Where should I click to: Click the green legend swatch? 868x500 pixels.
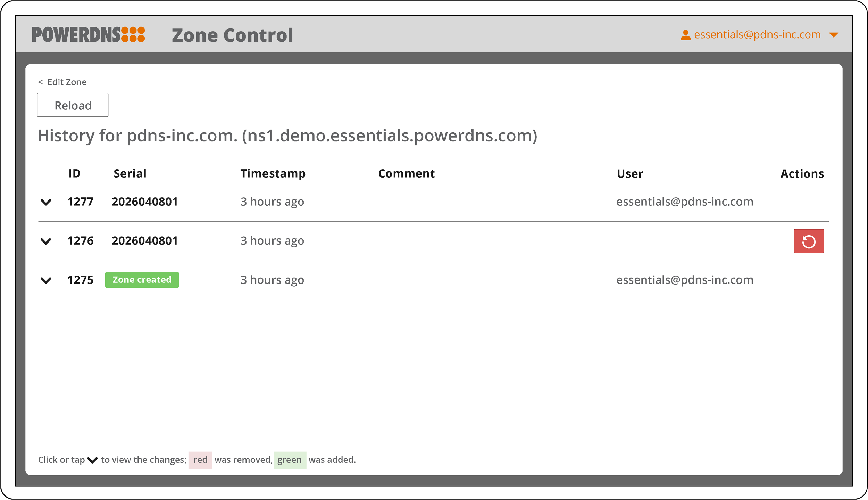(290, 460)
